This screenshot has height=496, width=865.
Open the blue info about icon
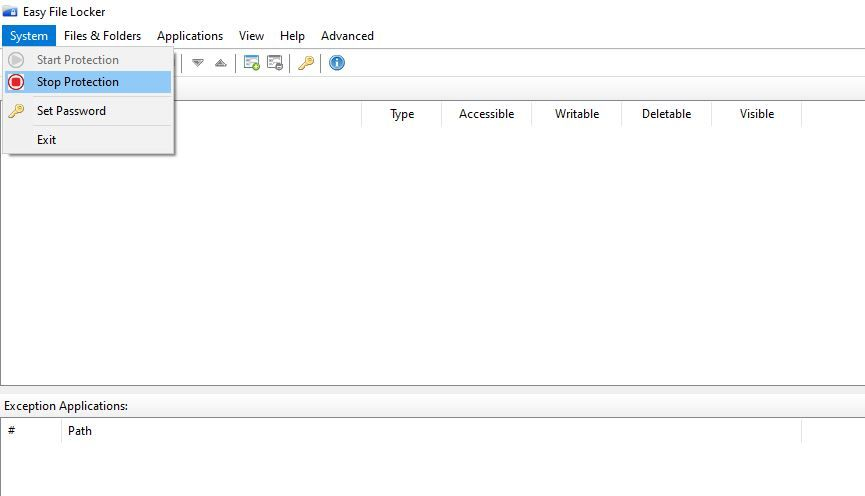click(x=337, y=63)
